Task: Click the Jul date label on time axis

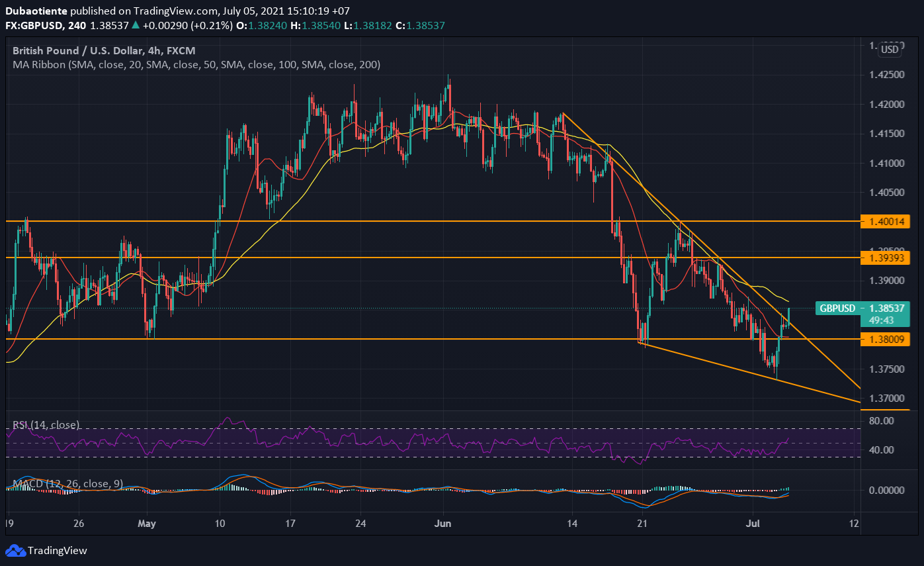Action: point(754,523)
